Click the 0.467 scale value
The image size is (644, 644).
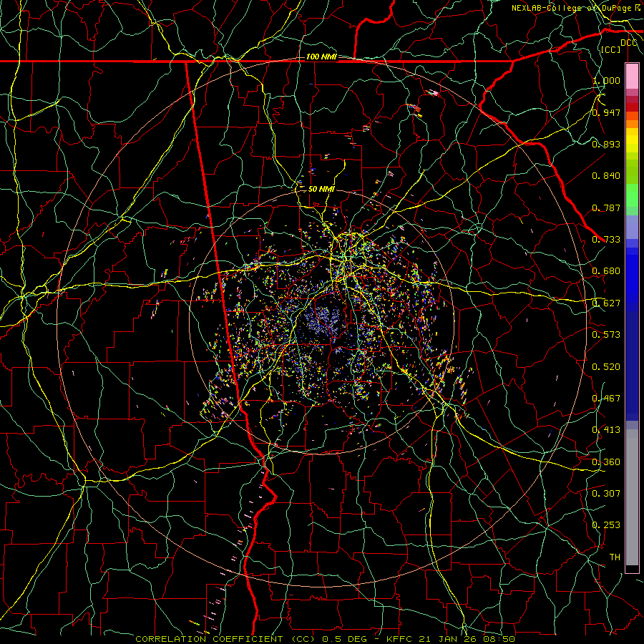[x=606, y=399]
